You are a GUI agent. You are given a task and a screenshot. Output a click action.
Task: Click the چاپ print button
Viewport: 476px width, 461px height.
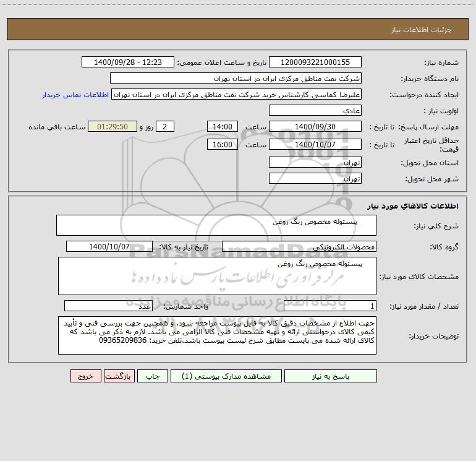click(153, 376)
